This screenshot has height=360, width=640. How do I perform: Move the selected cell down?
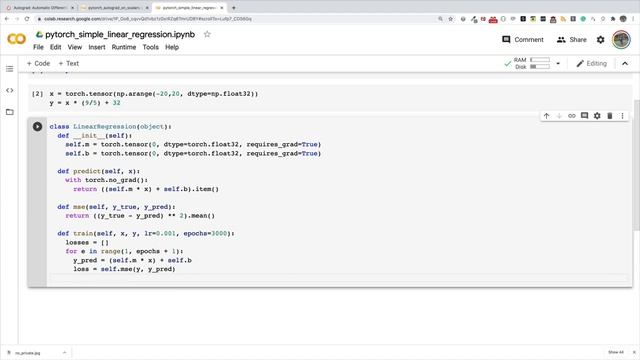pos(559,116)
